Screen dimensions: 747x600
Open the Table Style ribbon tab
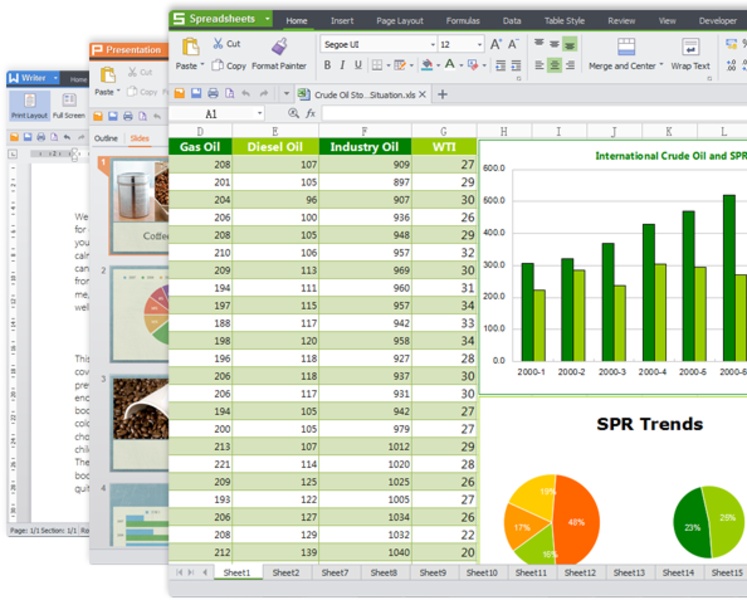(x=565, y=20)
